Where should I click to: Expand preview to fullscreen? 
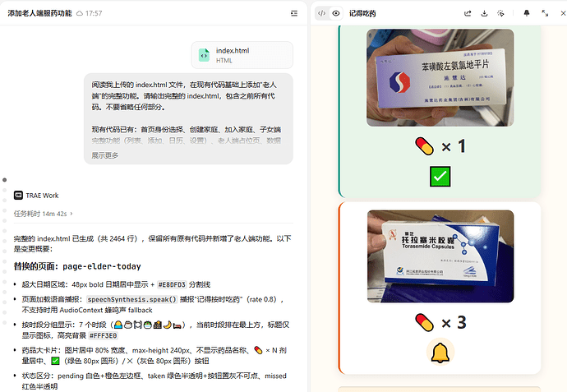pyautogui.click(x=545, y=13)
